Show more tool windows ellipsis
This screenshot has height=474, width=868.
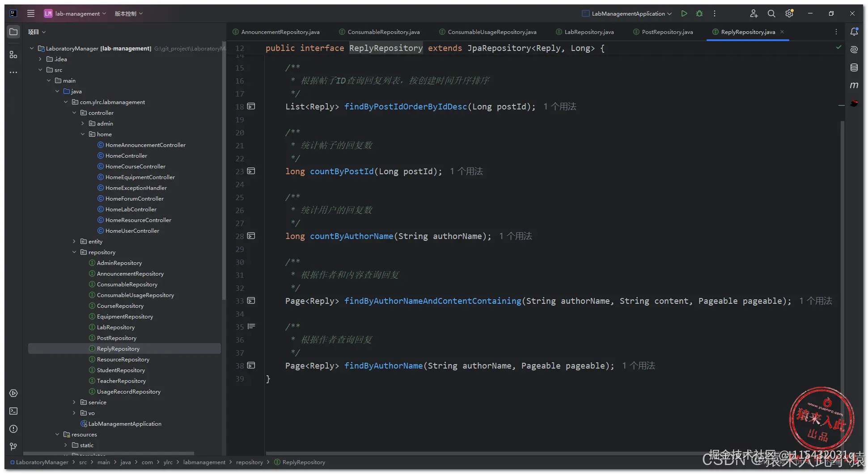[13, 72]
